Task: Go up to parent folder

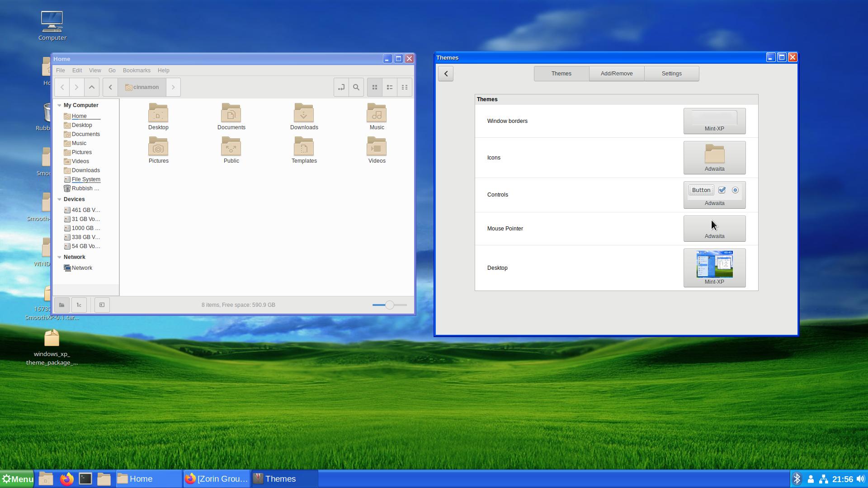Action: click(92, 87)
